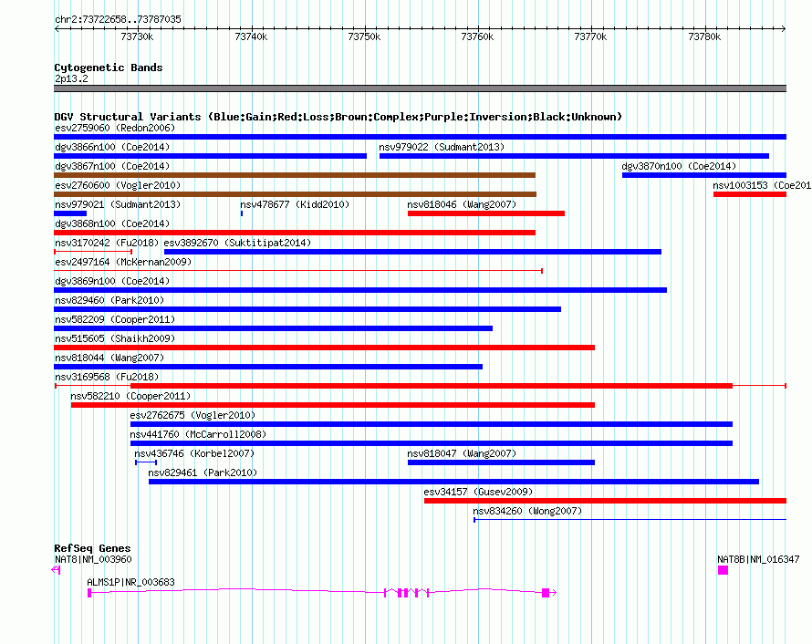Click the nsv818047 blue gain bar
This screenshot has height=644, width=812.
click(x=501, y=462)
